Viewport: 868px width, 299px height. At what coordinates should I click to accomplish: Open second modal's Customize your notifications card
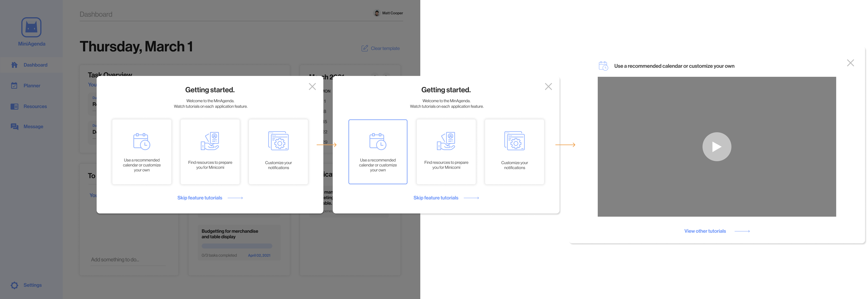514,152
